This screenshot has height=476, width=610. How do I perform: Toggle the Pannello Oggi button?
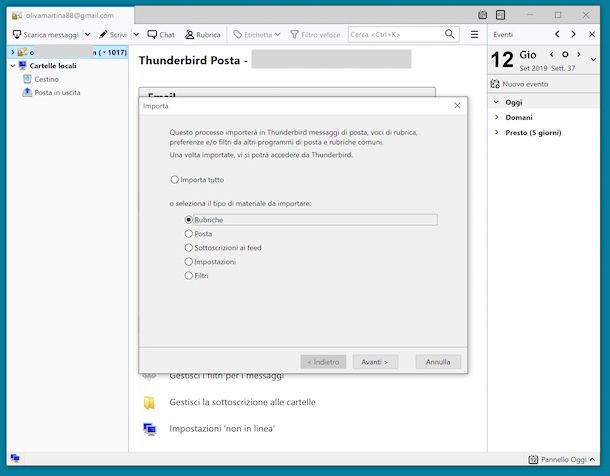[x=562, y=460]
